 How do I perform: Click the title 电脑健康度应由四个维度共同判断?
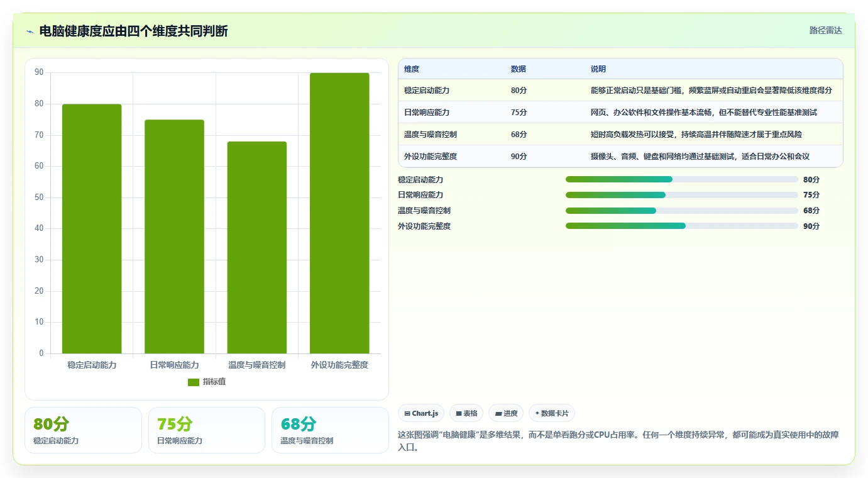pyautogui.click(x=133, y=31)
